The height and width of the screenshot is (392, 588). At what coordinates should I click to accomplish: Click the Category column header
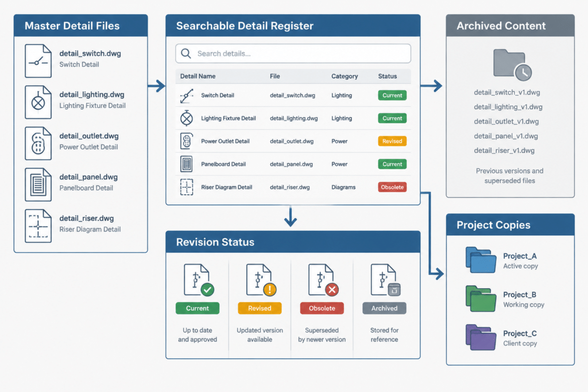tap(345, 76)
